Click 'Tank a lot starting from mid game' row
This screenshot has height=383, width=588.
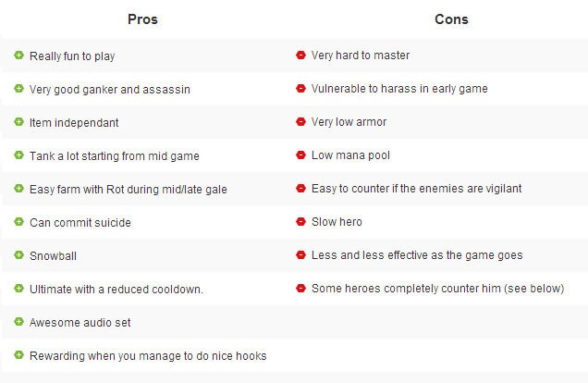[x=114, y=155]
